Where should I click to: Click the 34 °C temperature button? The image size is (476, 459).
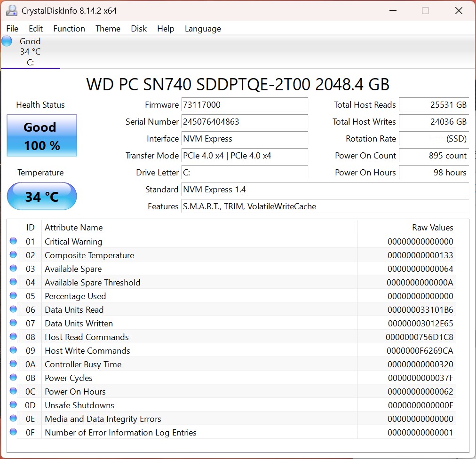coord(42,196)
